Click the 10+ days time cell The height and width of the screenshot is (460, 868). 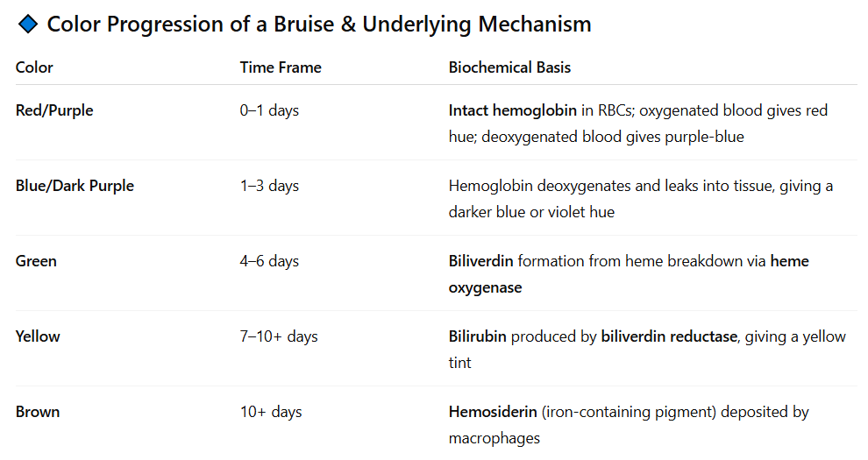[271, 412]
